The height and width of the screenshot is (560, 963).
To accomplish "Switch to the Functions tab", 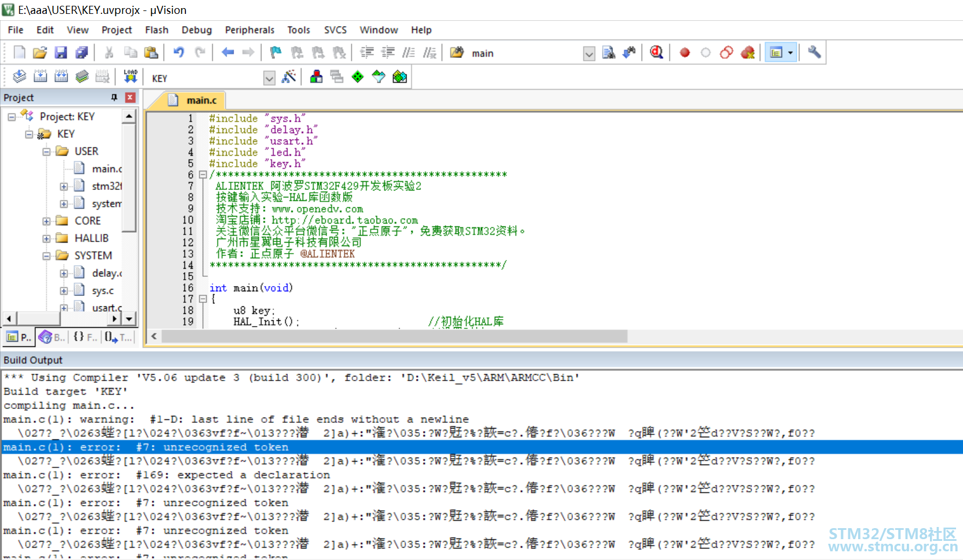I will [x=85, y=336].
